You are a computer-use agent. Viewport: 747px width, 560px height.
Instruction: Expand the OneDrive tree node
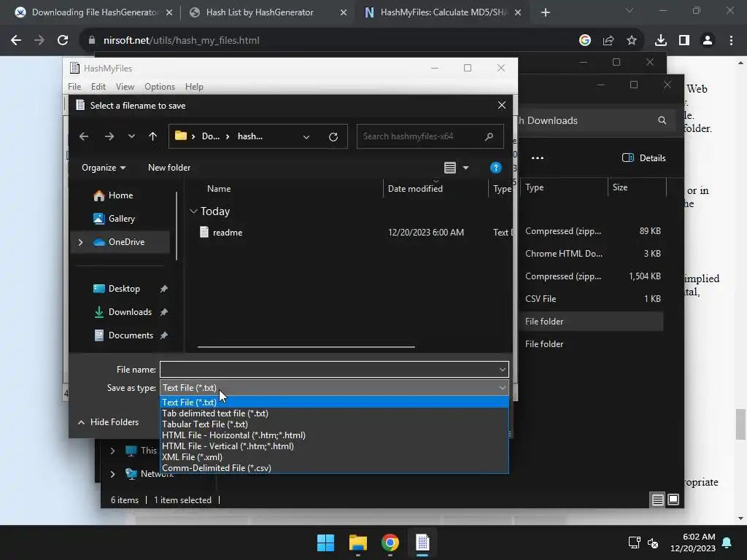tap(80, 242)
